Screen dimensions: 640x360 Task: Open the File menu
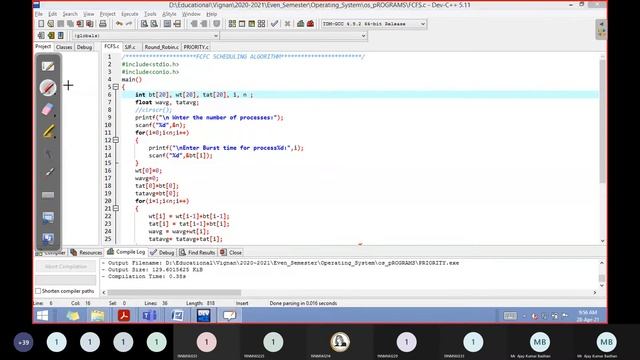[x=38, y=14]
